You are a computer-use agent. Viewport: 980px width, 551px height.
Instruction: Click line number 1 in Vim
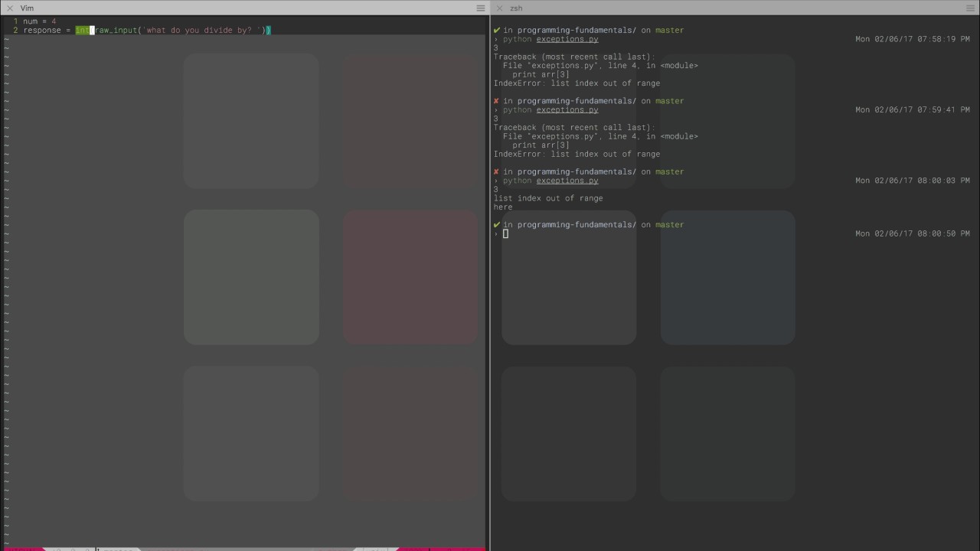pyautogui.click(x=15, y=21)
